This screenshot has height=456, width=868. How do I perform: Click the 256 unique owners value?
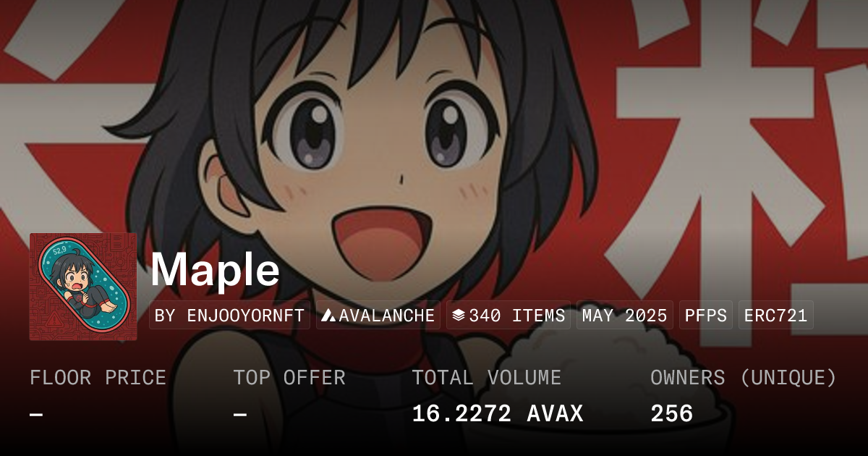(672, 414)
